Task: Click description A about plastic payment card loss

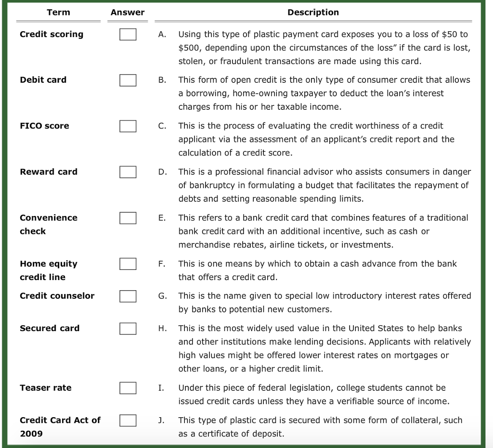Action: pos(323,48)
